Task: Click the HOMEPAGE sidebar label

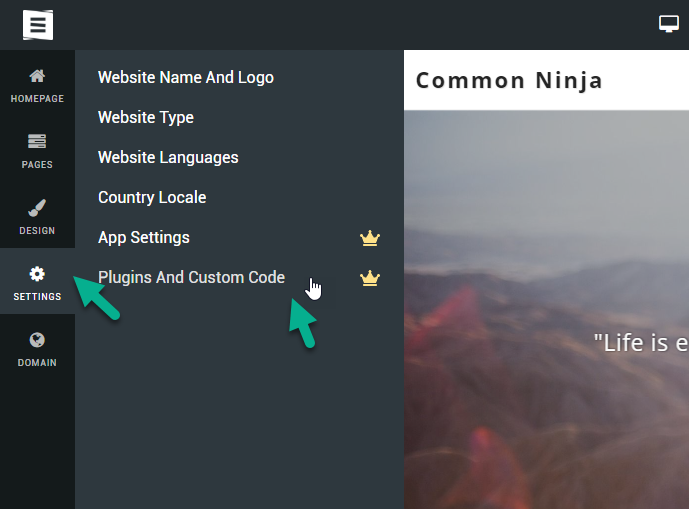Action: coord(37,99)
